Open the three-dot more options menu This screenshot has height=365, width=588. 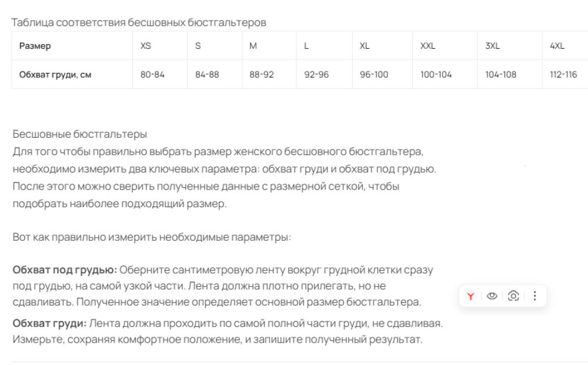(534, 296)
